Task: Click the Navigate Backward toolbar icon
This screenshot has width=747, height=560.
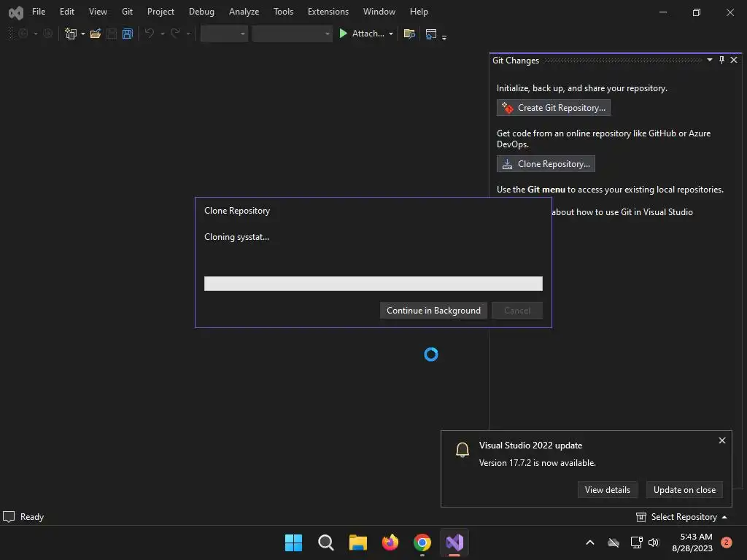Action: point(23,34)
